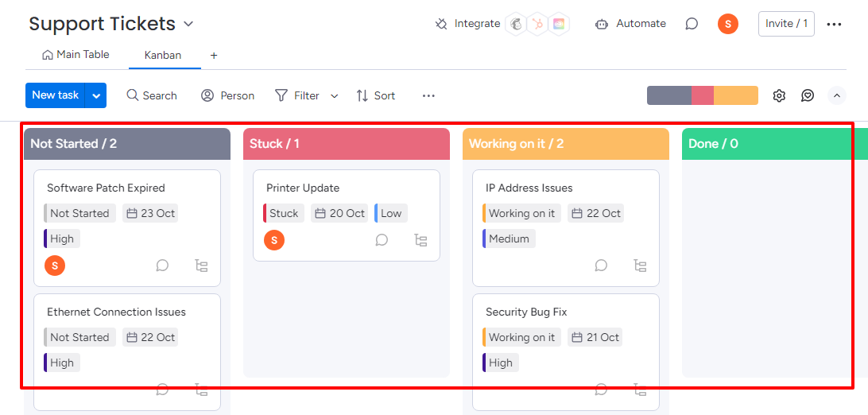Click the orange segment of status battery
Screen dimensions: 868x415
(x=736, y=95)
